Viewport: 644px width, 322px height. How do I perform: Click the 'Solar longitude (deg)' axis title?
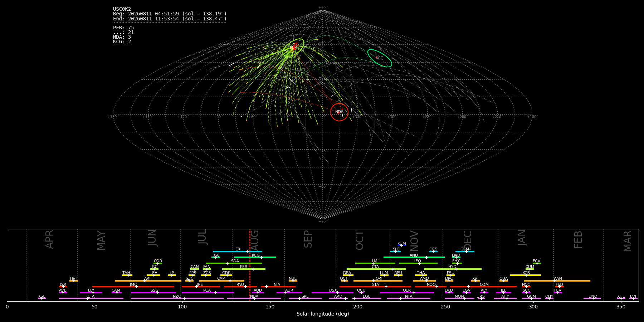(x=323, y=314)
